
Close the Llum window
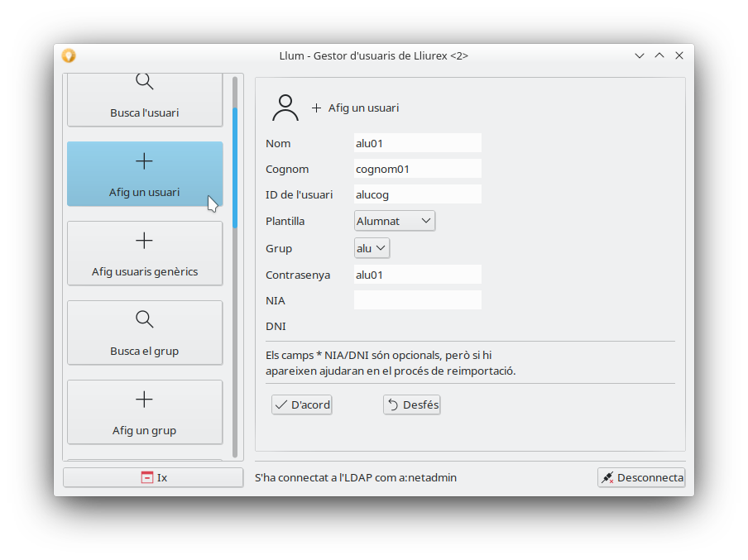[679, 55]
